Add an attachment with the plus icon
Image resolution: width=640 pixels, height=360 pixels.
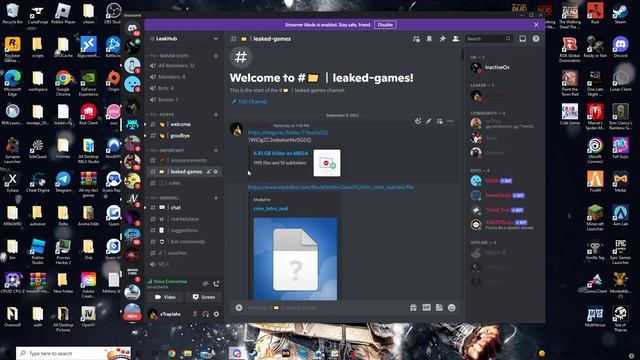(239, 308)
